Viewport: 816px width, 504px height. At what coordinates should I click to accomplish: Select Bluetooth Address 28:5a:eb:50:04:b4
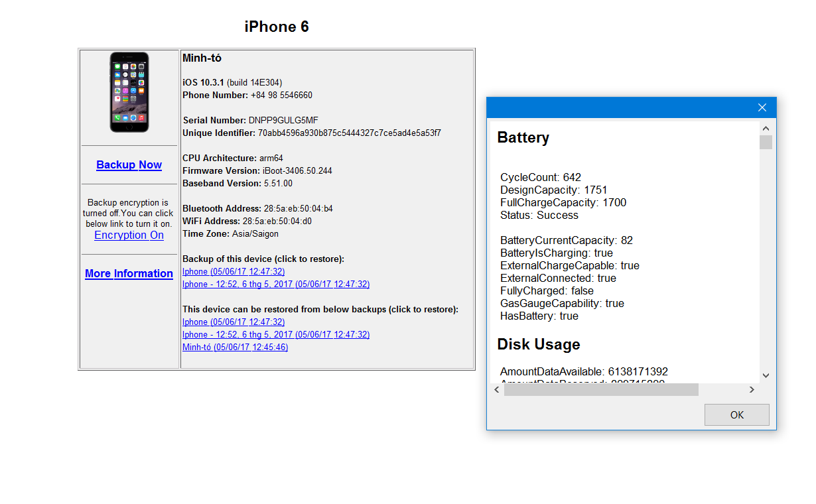[x=258, y=209]
